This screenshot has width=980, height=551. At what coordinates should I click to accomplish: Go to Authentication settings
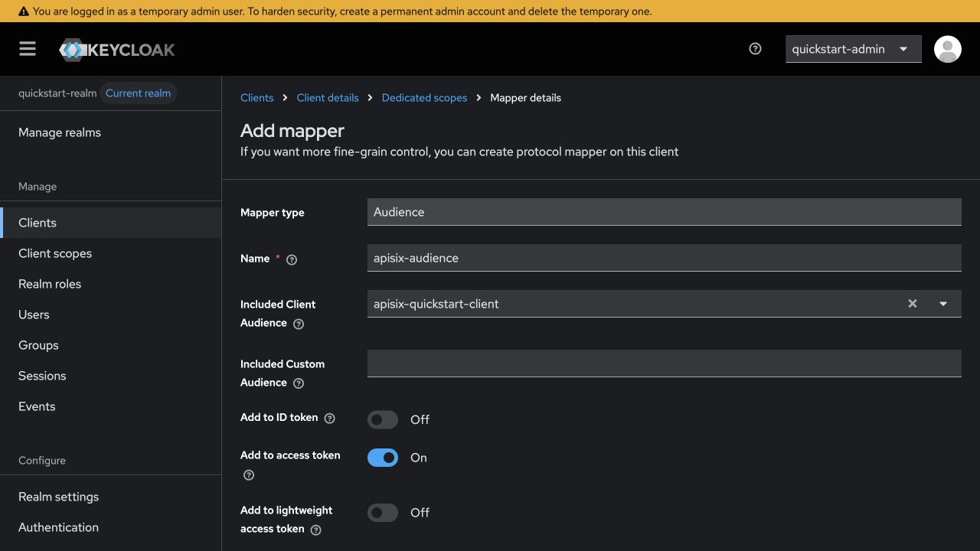[x=111, y=527]
